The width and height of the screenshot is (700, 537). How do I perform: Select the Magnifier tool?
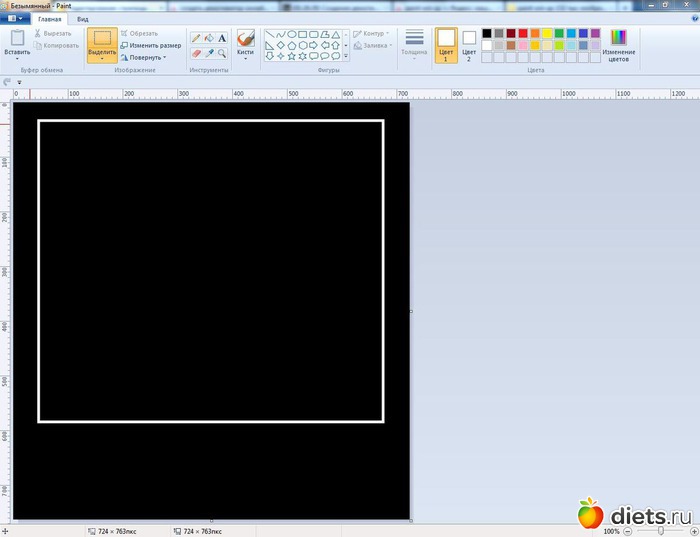tap(222, 52)
